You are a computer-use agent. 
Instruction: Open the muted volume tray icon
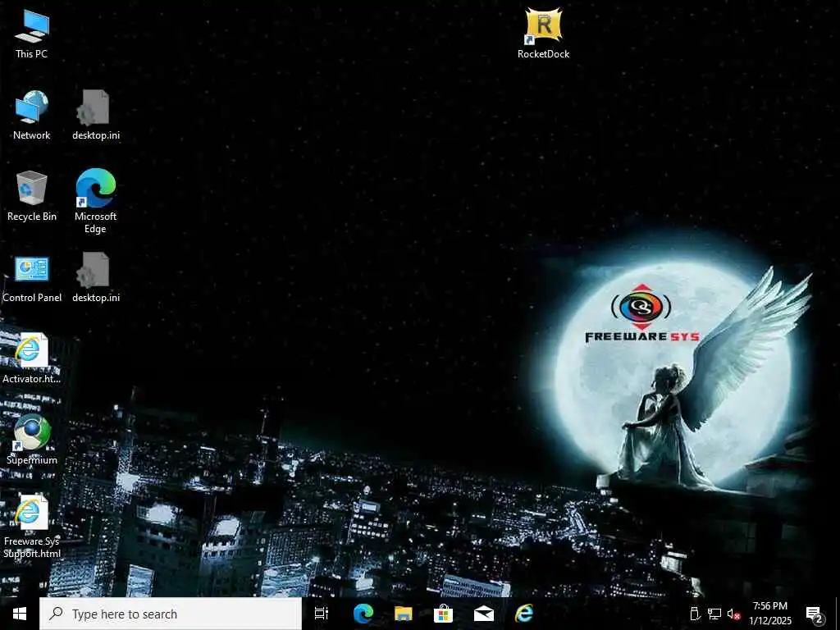[x=733, y=614]
